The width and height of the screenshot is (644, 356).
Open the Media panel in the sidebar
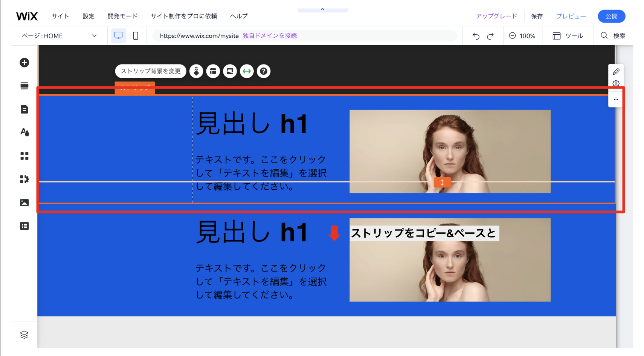[24, 203]
